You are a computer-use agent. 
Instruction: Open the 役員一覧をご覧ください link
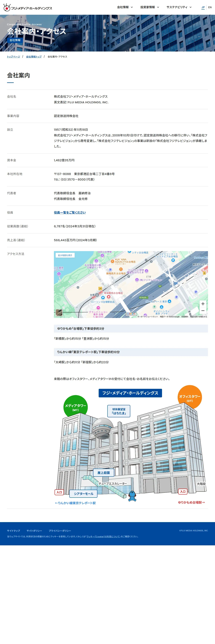click(70, 212)
